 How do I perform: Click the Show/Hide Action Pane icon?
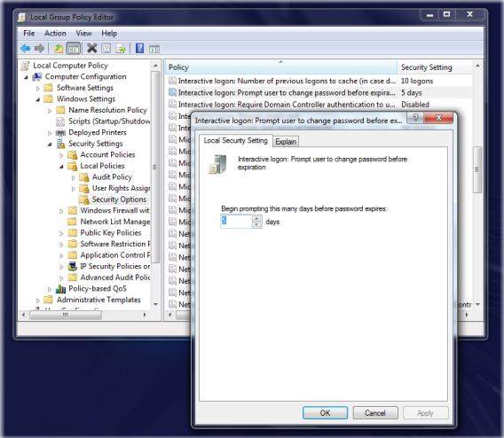click(154, 49)
